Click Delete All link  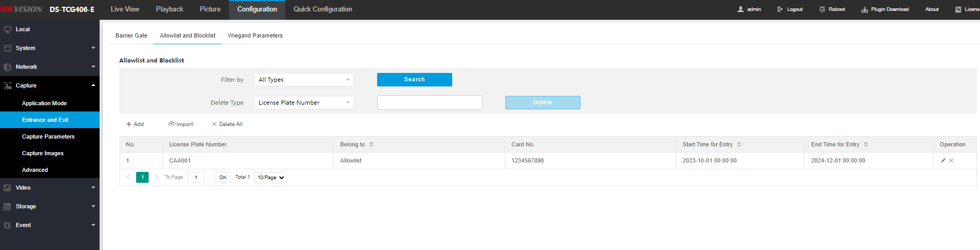click(227, 124)
